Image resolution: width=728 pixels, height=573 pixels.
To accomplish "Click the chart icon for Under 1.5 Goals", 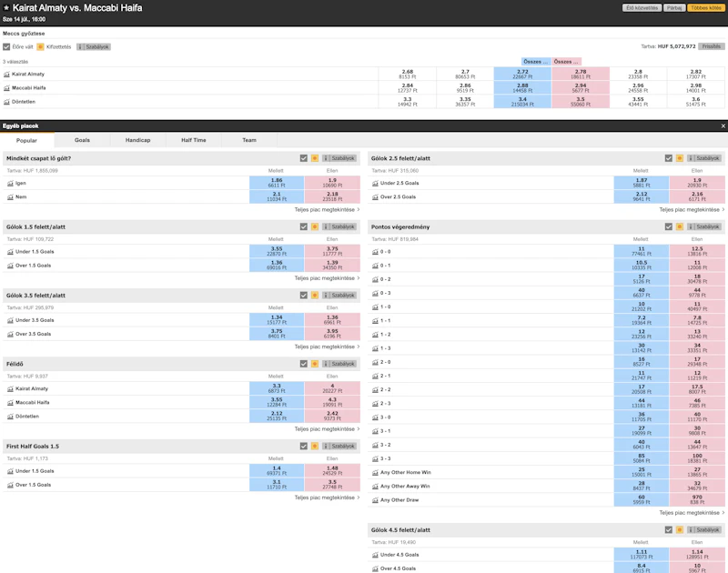I will (x=11, y=251).
